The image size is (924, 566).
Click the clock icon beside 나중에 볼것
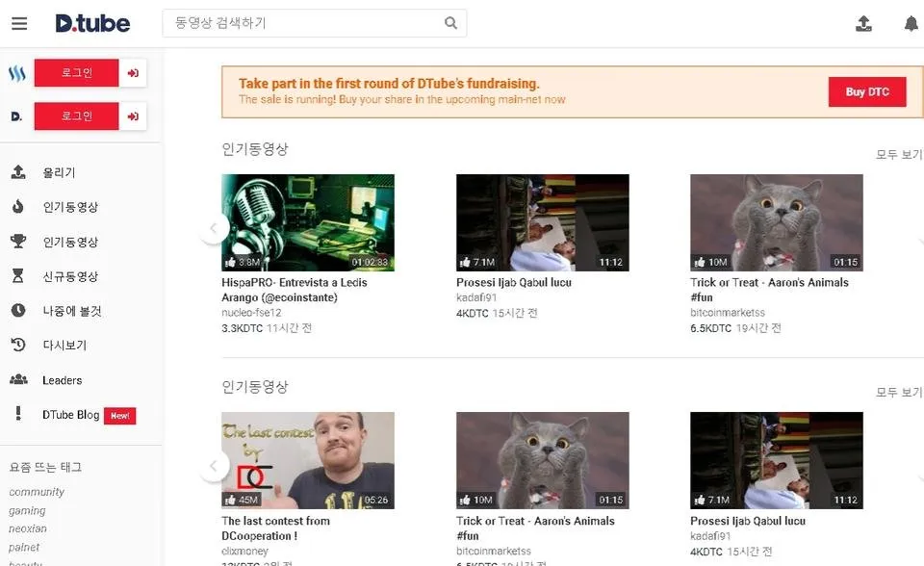tap(18, 310)
